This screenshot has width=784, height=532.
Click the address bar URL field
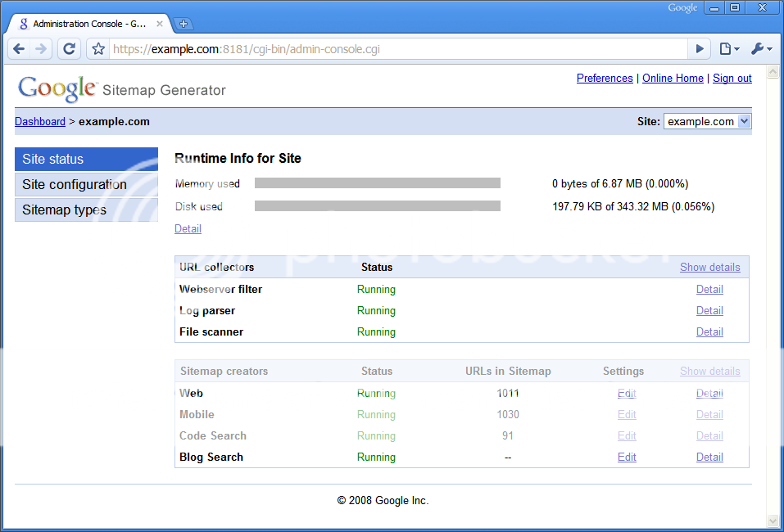click(393, 49)
